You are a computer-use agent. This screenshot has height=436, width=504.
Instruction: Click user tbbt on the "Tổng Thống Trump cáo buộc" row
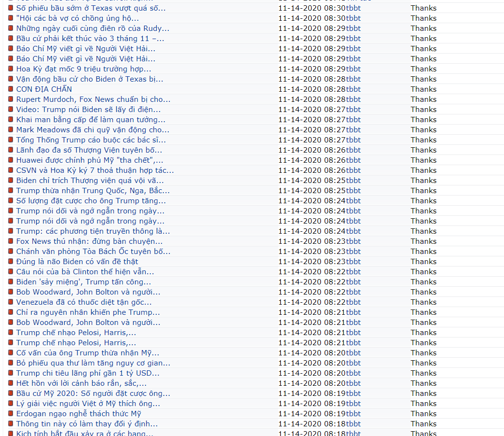point(350,140)
